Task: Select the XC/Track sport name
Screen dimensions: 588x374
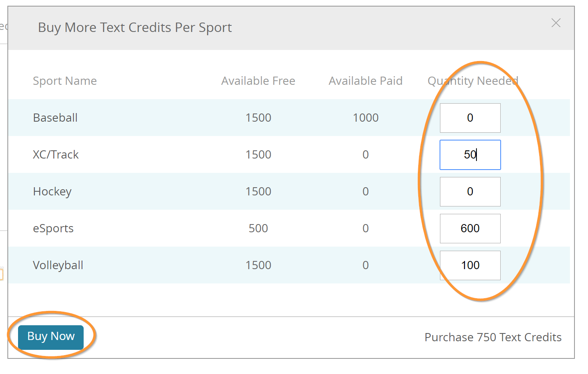Action: point(56,155)
